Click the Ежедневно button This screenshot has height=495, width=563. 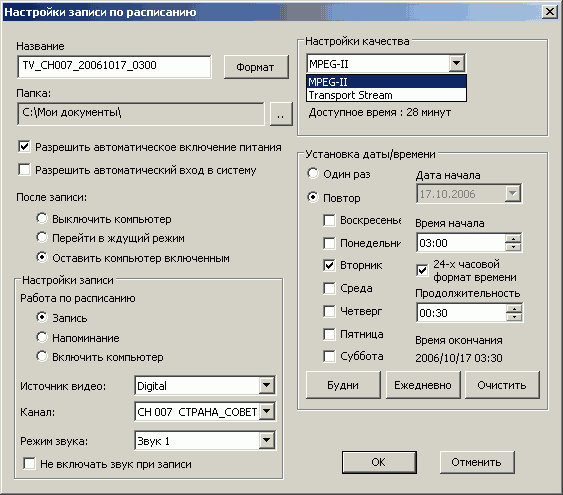coord(423,385)
